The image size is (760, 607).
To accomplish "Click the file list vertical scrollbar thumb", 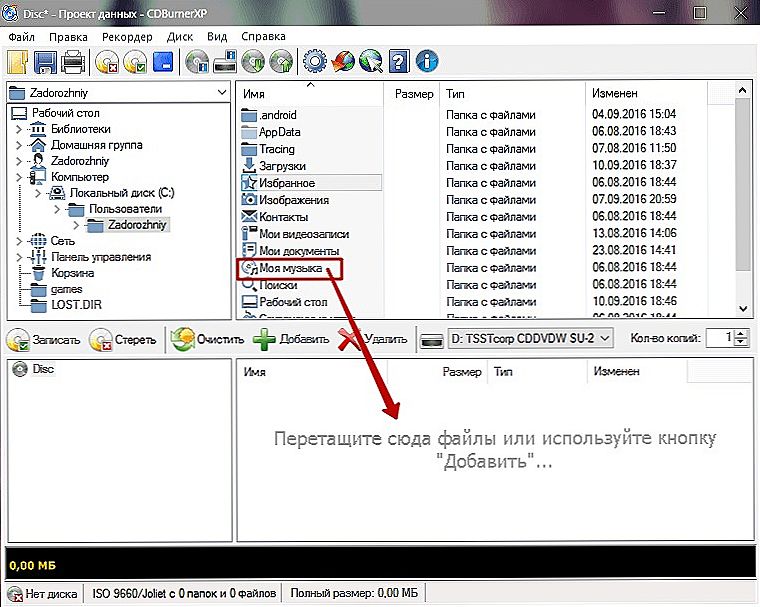I will pos(743,184).
